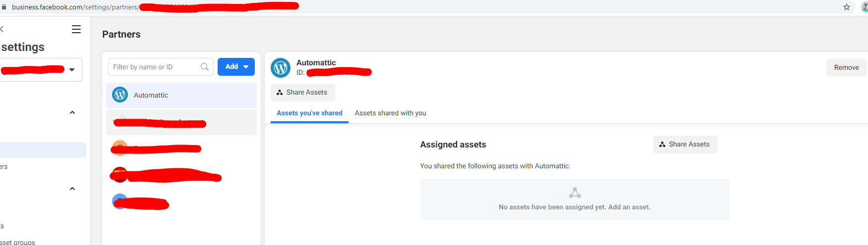Open the Add partner dropdown
868x245 pixels.
coord(236,67)
